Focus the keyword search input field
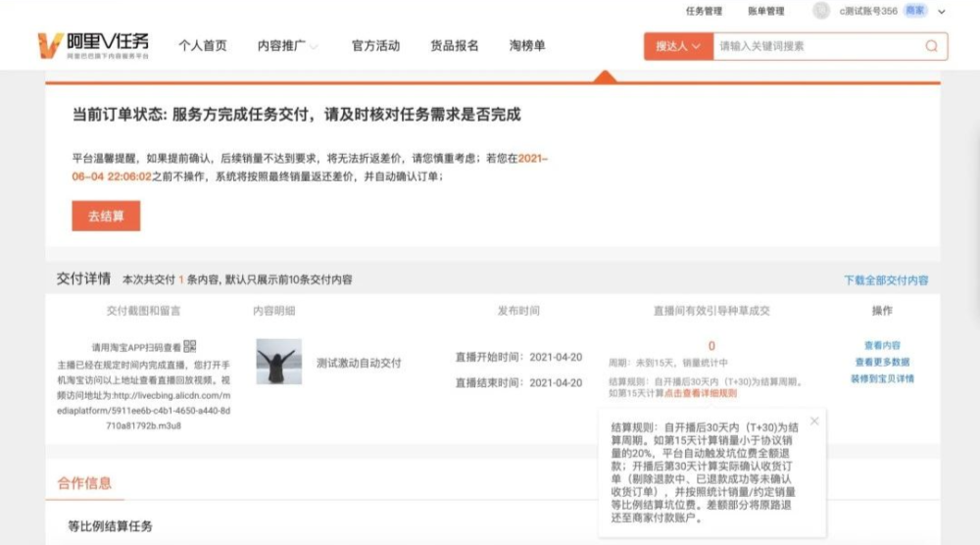 pos(818,46)
